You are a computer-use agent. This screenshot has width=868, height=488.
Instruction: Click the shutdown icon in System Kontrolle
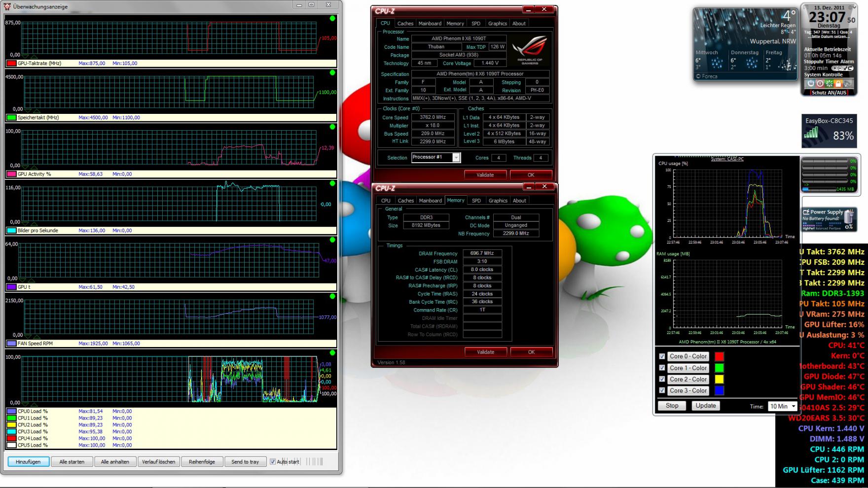(810, 84)
